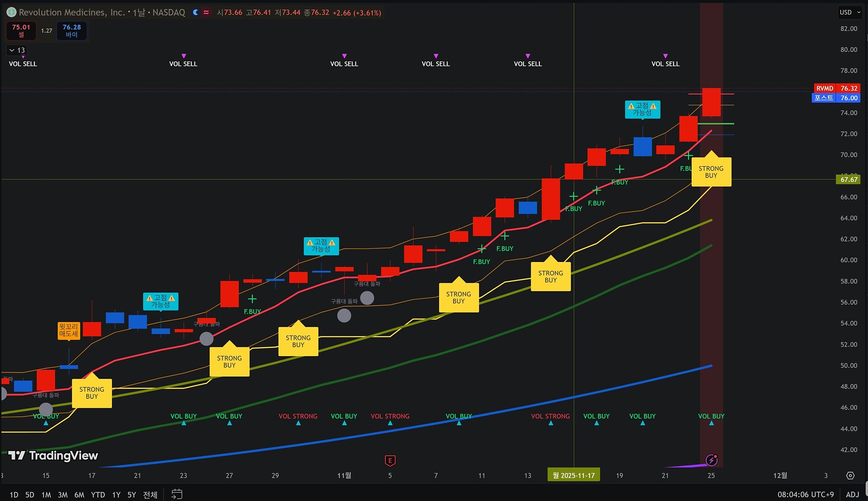Collapse the 13 indicators legend
The height and width of the screenshot is (501, 868).
click(x=17, y=50)
